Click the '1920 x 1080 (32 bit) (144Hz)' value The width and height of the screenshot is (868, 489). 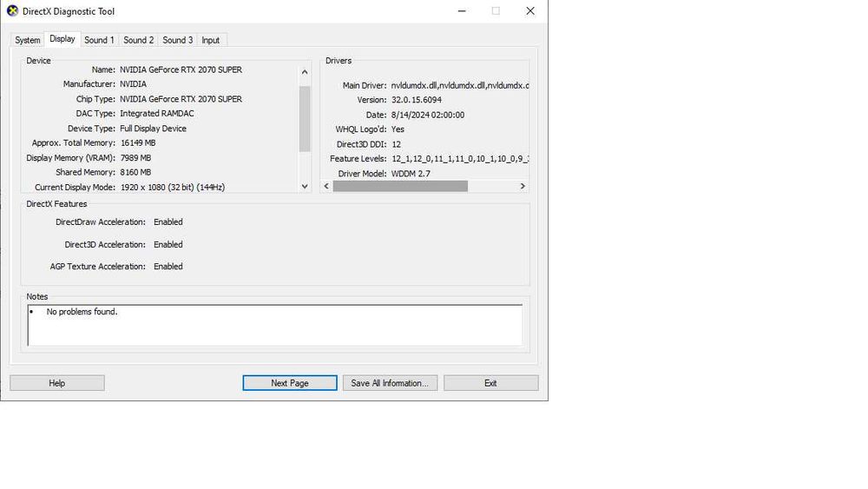(173, 188)
